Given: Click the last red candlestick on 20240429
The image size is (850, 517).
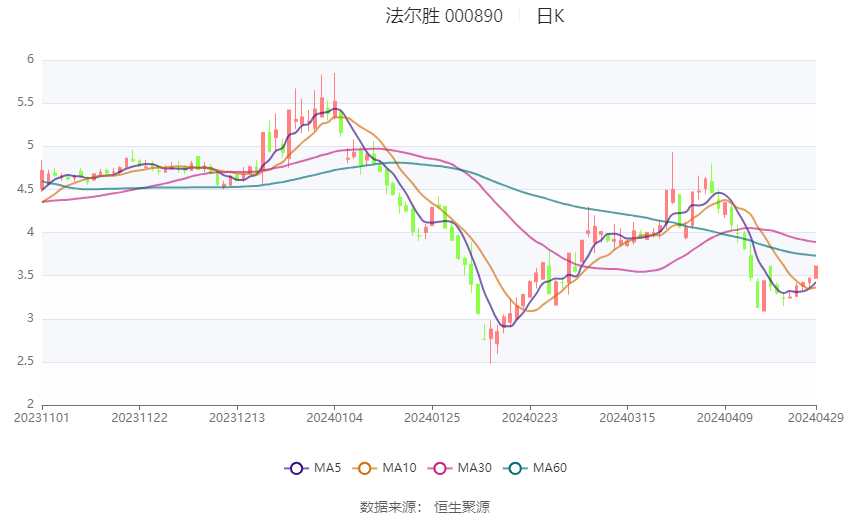Looking at the screenshot, I should click(x=816, y=272).
